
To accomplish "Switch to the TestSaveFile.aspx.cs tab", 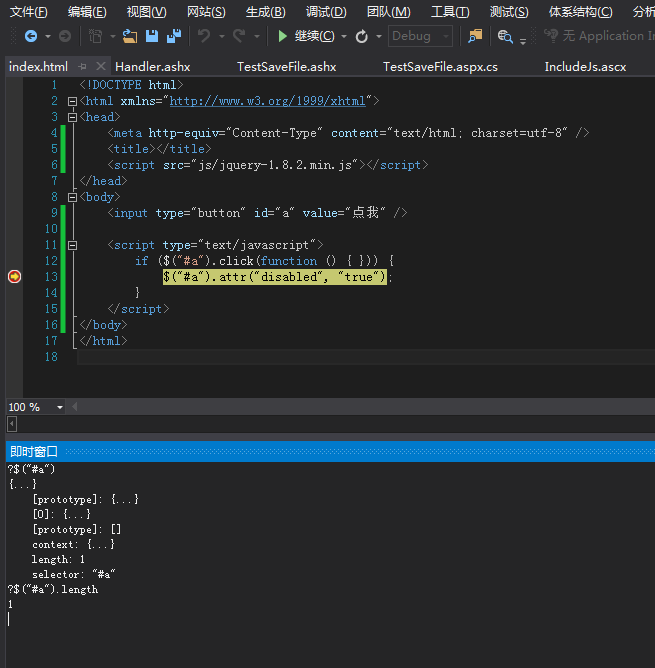I will click(x=440, y=67).
